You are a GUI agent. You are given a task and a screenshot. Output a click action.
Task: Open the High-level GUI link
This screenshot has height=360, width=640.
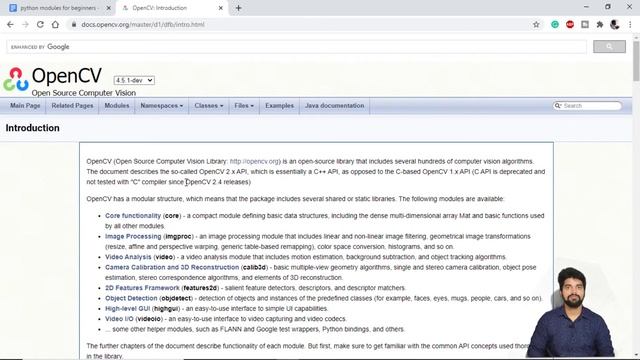(x=127, y=309)
